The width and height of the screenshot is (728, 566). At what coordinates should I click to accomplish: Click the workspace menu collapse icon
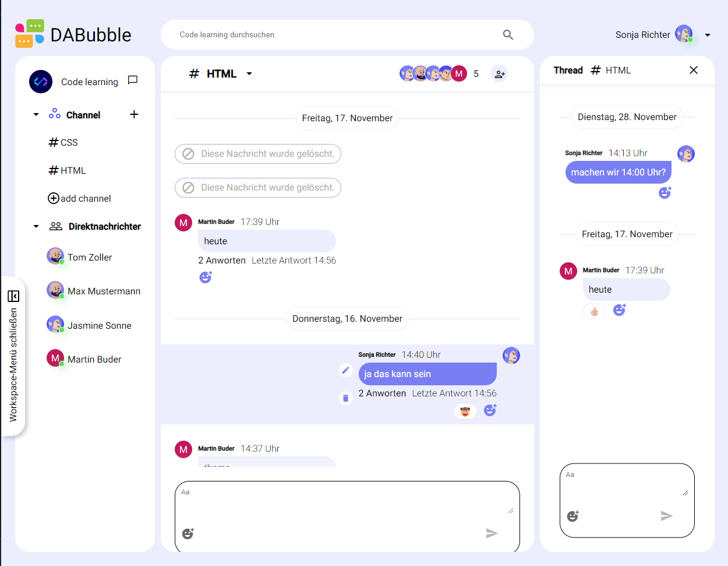pos(13,296)
